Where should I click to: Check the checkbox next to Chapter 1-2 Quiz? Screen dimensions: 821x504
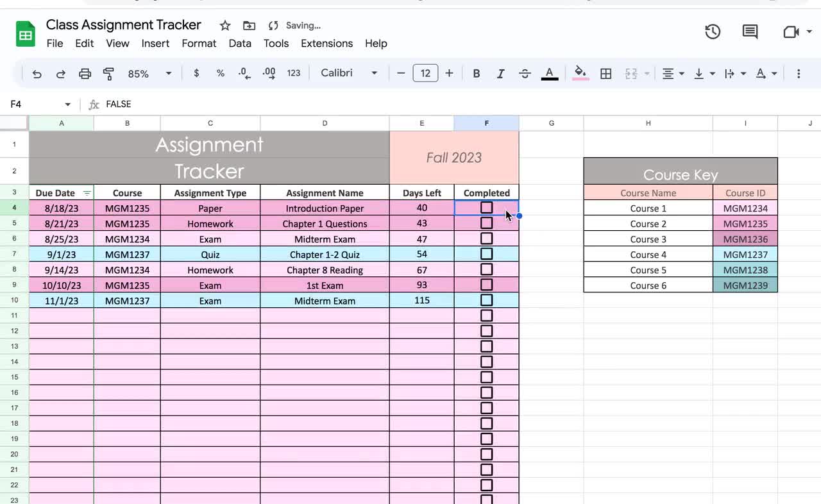tap(486, 254)
